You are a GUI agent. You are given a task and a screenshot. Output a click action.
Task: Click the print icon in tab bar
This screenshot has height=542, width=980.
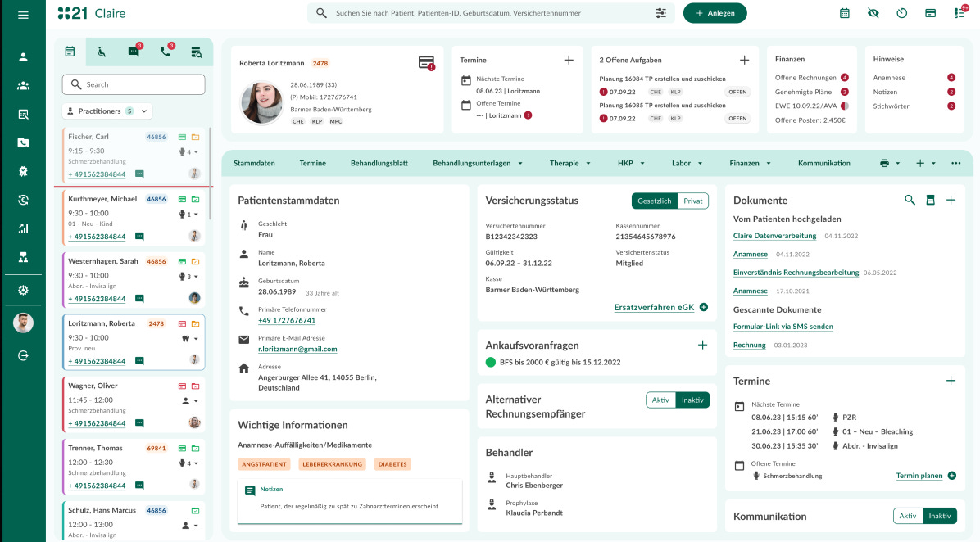point(884,163)
